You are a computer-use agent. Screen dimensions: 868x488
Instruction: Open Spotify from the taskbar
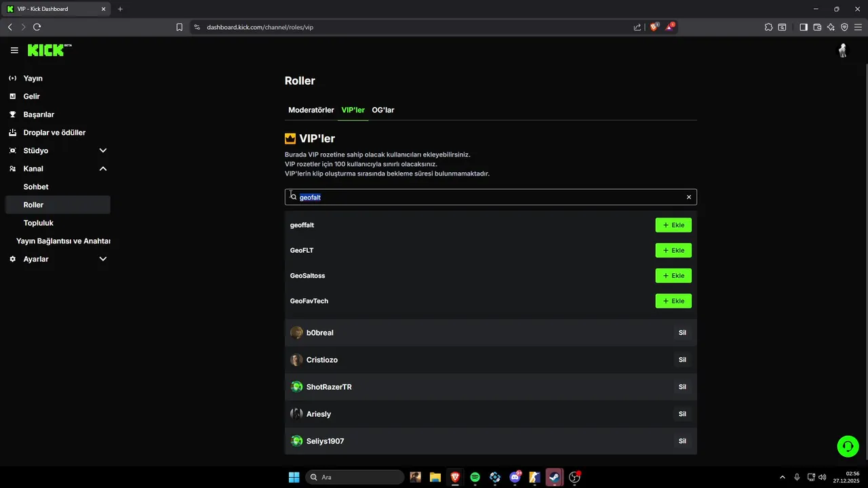475,477
